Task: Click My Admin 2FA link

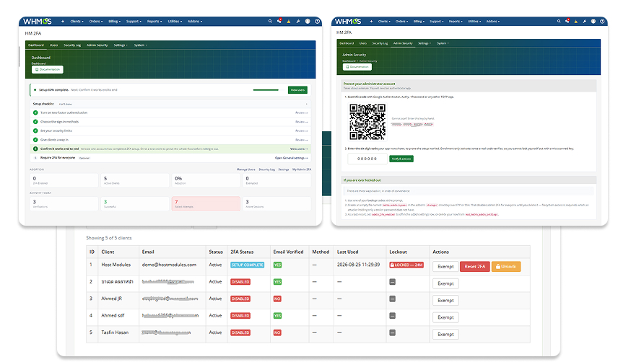Action: (x=302, y=169)
